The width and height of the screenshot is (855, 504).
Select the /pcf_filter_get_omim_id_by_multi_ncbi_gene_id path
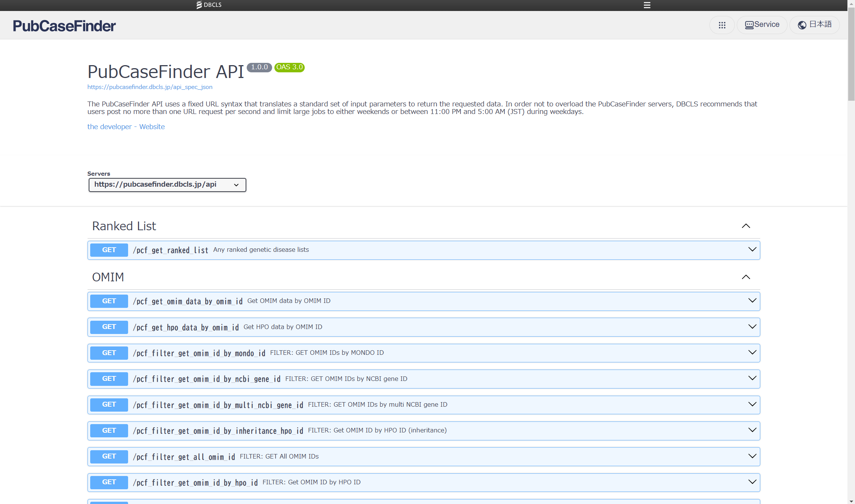tap(218, 405)
